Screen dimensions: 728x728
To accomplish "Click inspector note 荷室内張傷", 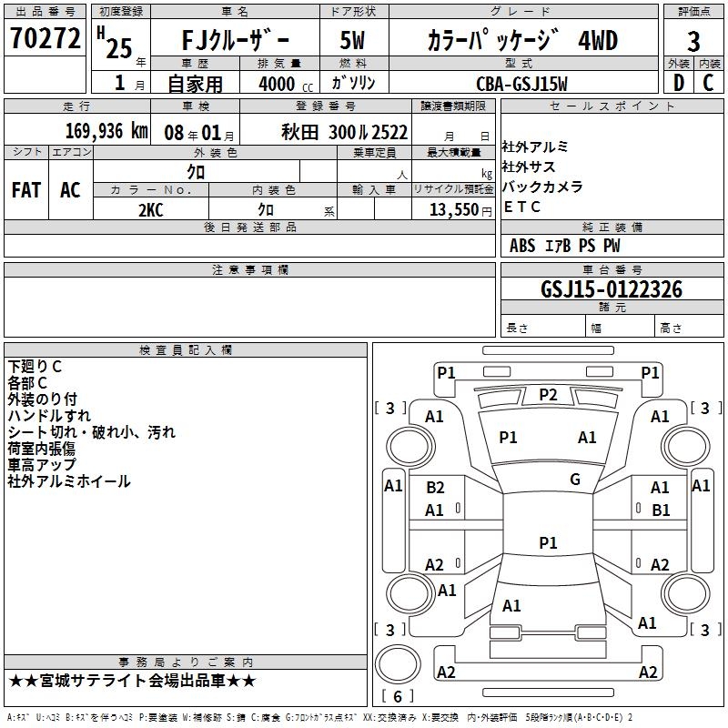I will point(41,449).
